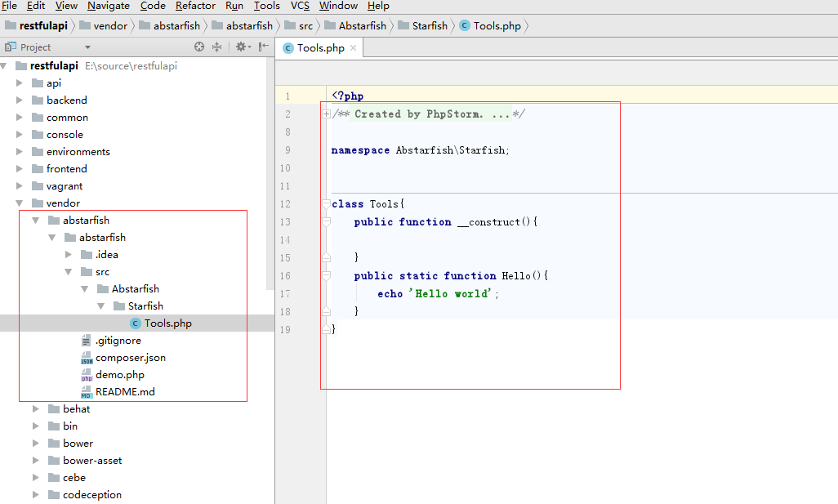Image resolution: width=838 pixels, height=504 pixels.
Task: Open the Navigate menu
Action: click(109, 6)
